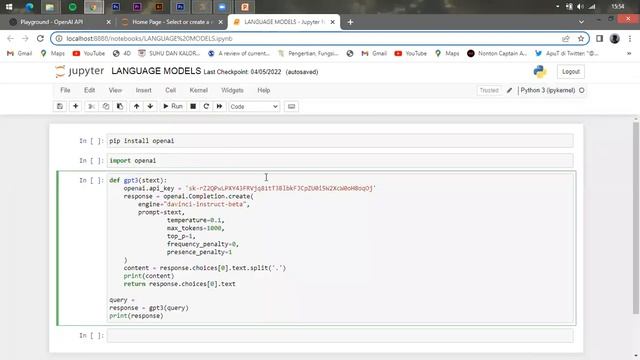
Task: Open the A review of current bookmark
Action: (x=239, y=53)
